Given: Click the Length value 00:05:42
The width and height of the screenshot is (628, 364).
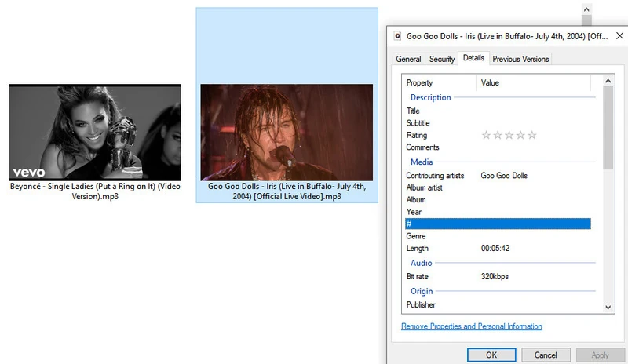Looking at the screenshot, I should point(495,248).
